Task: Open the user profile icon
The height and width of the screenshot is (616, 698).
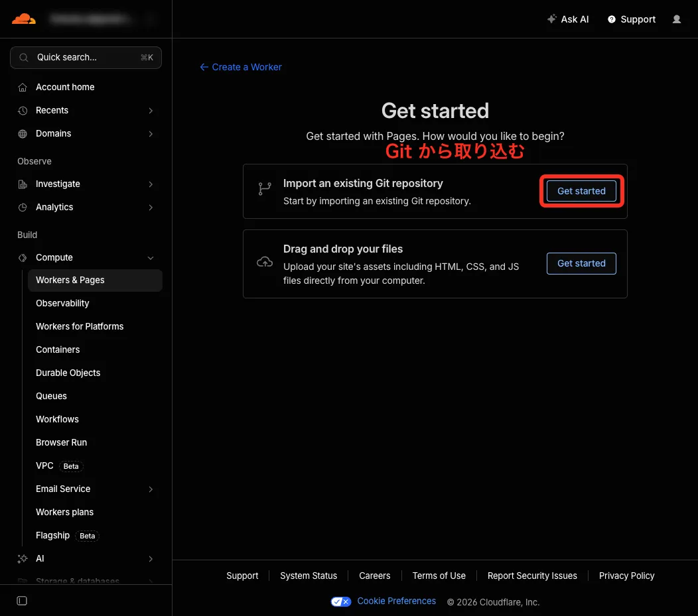Action: point(676,19)
